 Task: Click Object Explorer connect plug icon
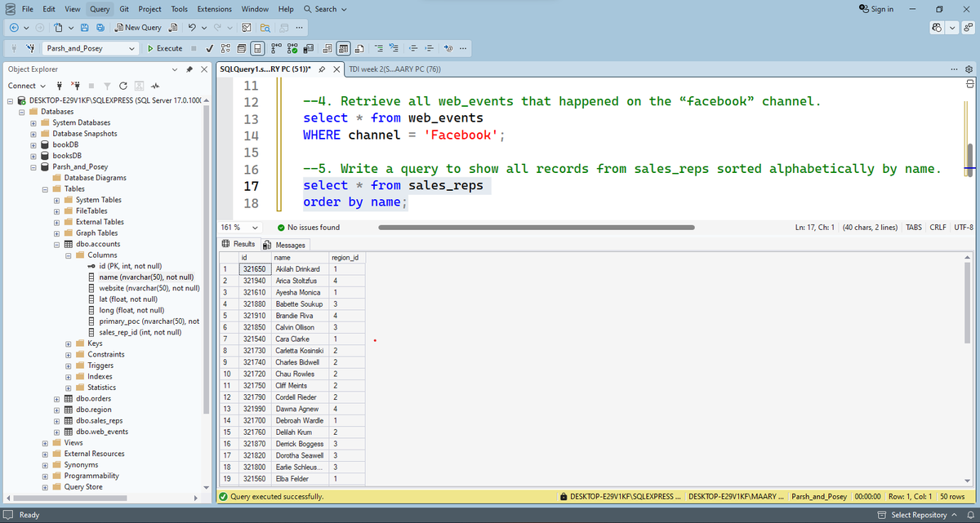click(59, 86)
